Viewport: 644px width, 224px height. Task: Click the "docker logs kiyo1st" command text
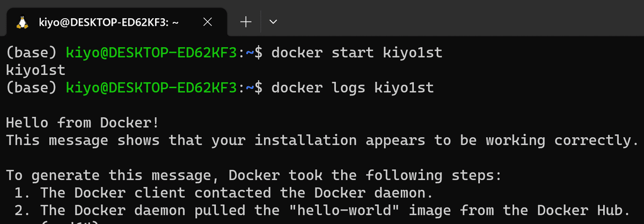tap(353, 87)
